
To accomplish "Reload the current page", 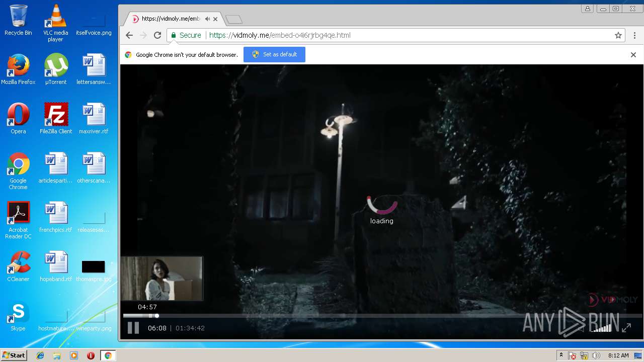I will 157,35.
